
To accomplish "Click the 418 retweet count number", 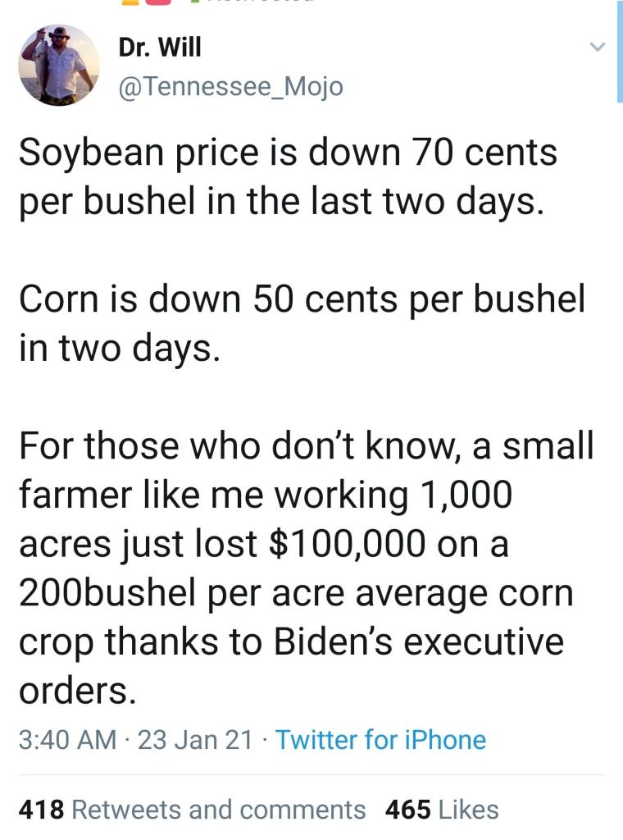I will coord(41,810).
